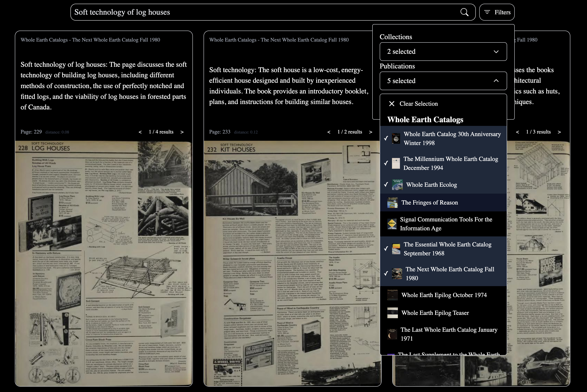Go to previous result on page 233 card

tap(329, 132)
